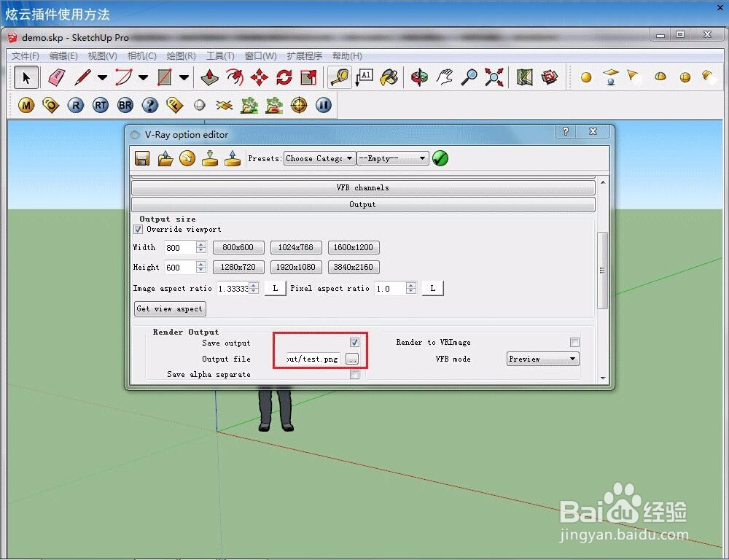Start batch render BR icon
The height and width of the screenshot is (560, 729).
[x=125, y=106]
